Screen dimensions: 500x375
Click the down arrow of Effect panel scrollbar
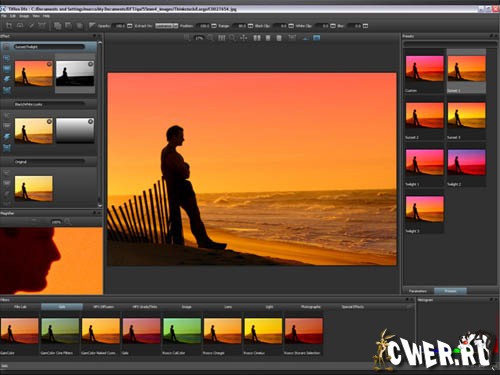click(x=100, y=205)
